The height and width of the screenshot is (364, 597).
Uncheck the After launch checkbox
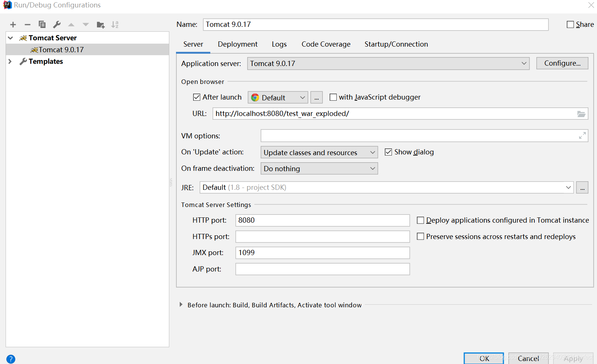click(197, 97)
